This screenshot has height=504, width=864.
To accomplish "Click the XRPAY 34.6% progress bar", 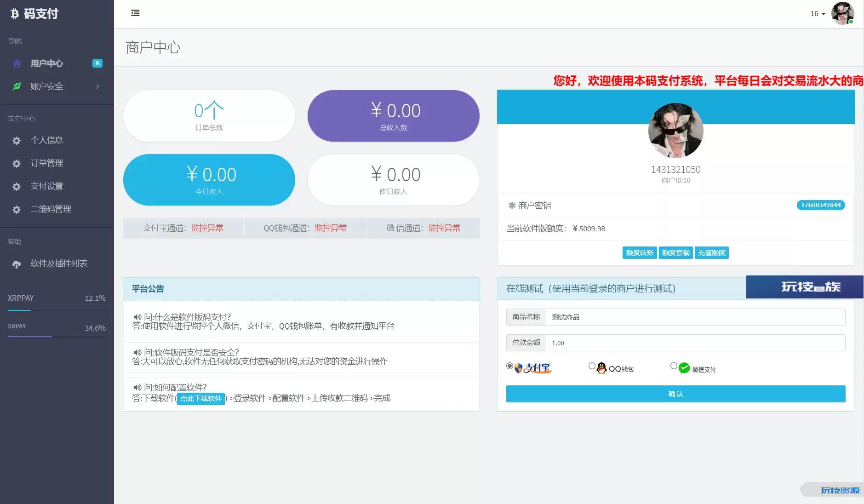I will click(57, 336).
